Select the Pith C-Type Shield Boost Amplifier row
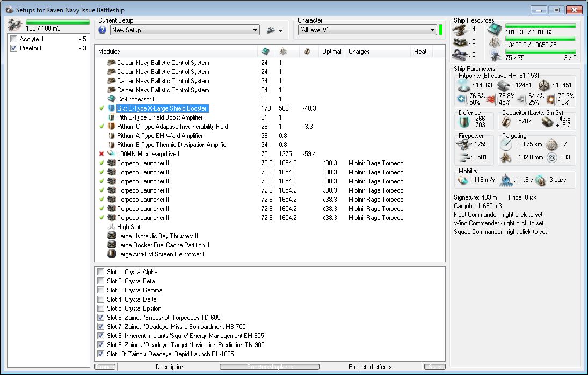 [270, 117]
